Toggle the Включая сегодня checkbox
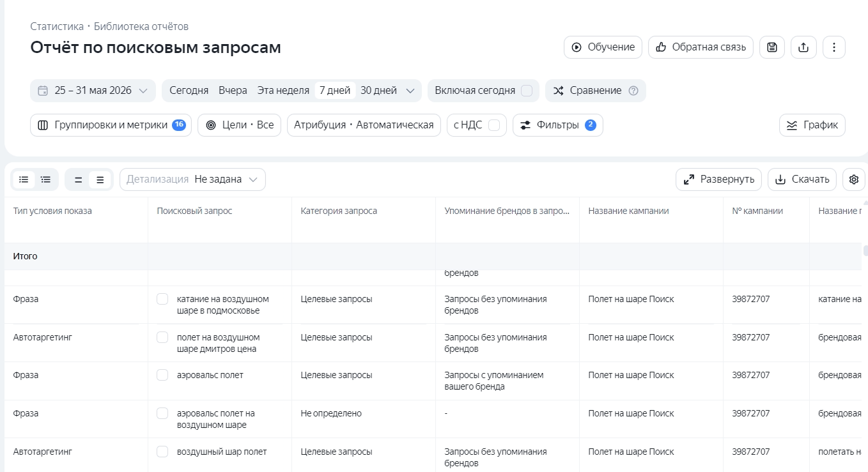 point(527,91)
